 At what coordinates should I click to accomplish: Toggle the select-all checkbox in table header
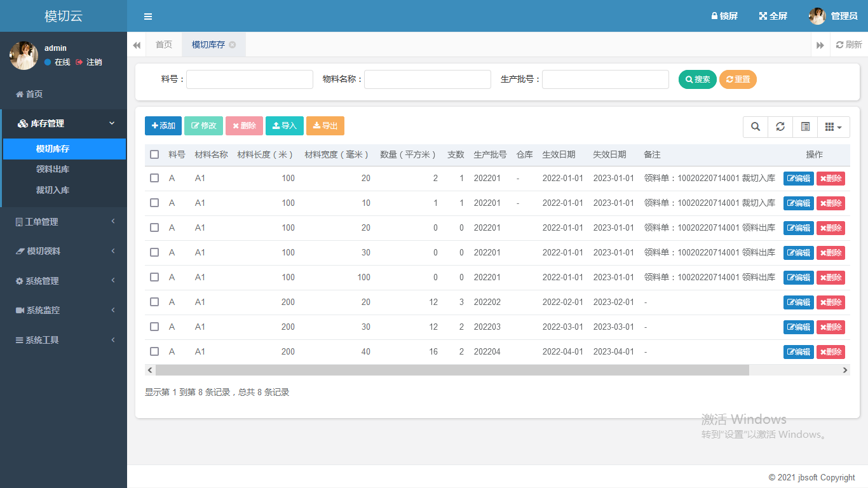coord(154,154)
